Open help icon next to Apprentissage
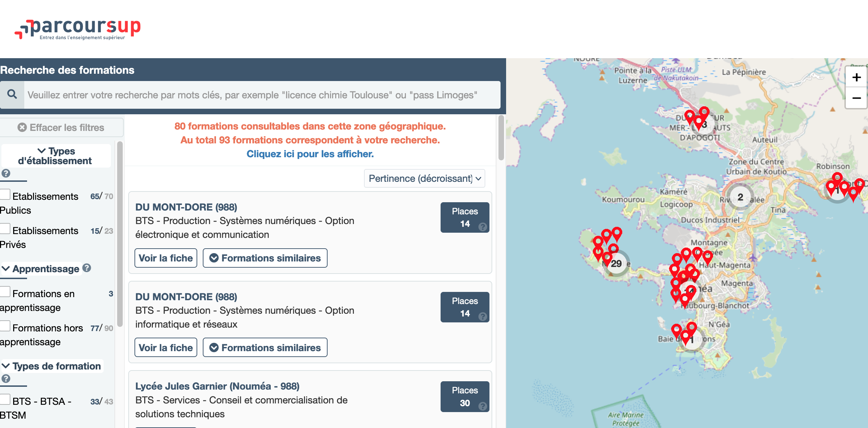Screen dimensions: 868x428 [x=87, y=268]
